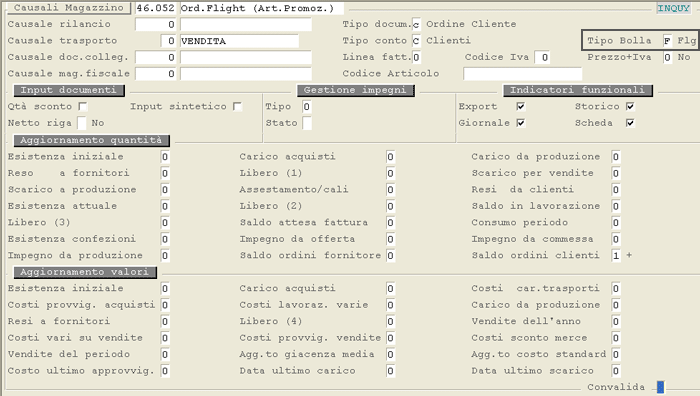The image size is (700, 396).
Task: Select the Gestione impegni section header
Action: coord(355,90)
